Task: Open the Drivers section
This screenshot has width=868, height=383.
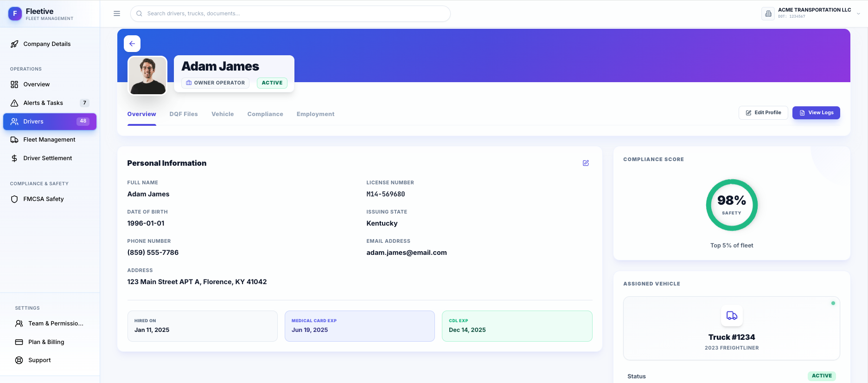Action: click(x=50, y=122)
